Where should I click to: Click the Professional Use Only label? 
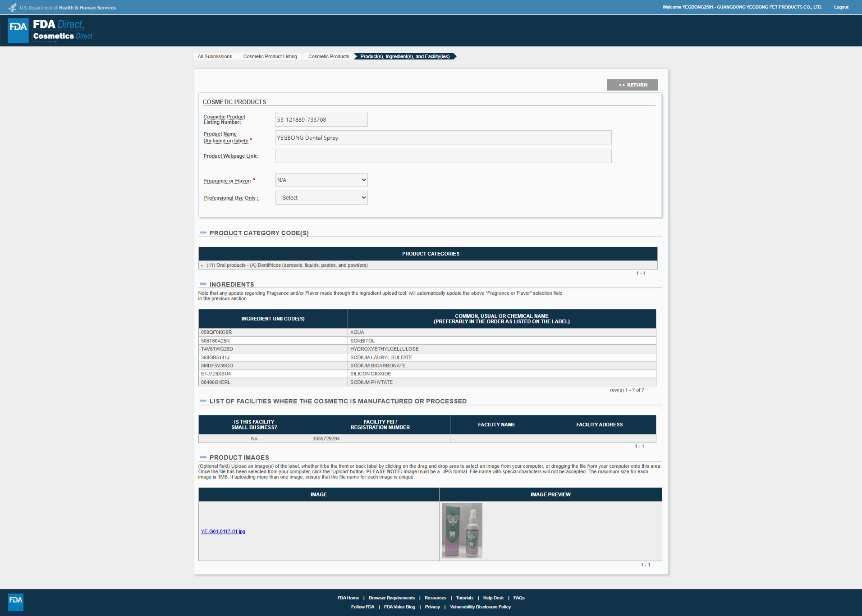[x=231, y=198]
